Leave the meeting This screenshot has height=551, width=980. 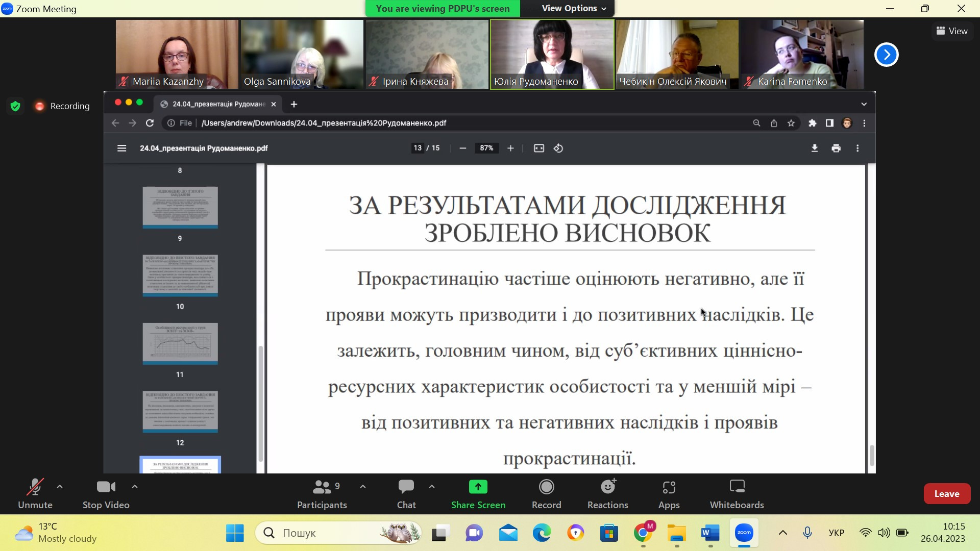[946, 493]
